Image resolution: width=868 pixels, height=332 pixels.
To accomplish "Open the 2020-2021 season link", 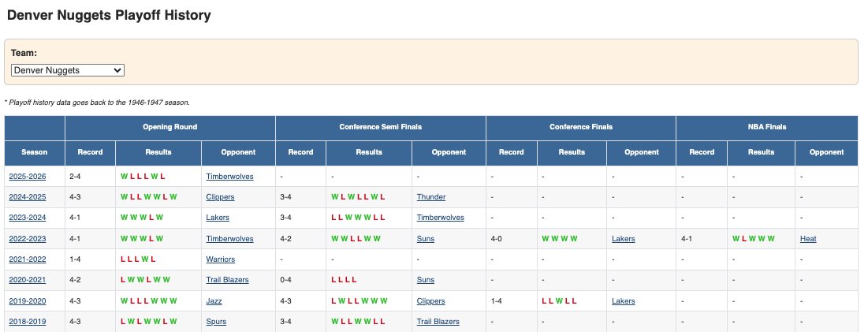I will coord(27,280).
